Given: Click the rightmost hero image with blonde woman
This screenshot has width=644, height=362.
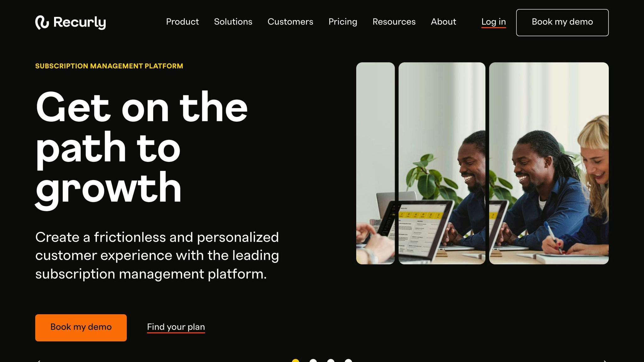Looking at the screenshot, I should [549, 163].
